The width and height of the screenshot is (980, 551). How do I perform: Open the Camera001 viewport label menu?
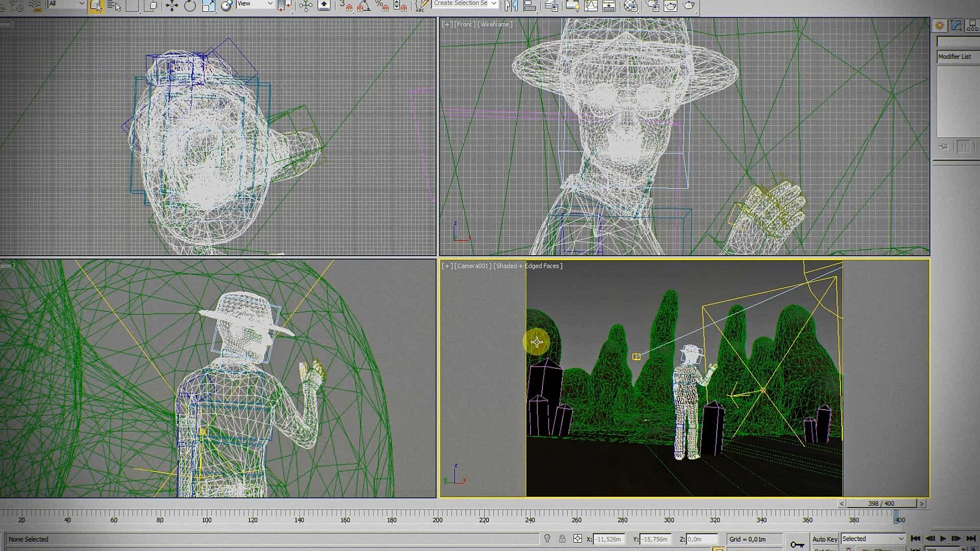(x=474, y=266)
